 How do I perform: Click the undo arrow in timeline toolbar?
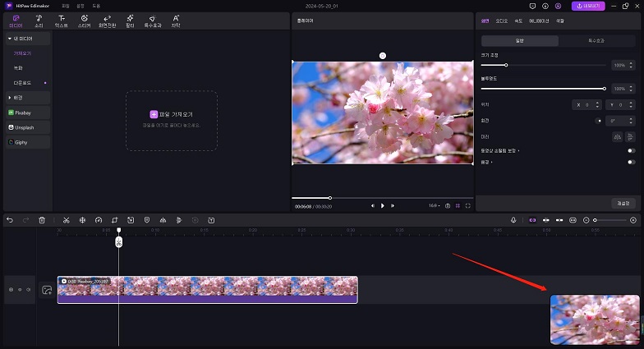[10, 220]
